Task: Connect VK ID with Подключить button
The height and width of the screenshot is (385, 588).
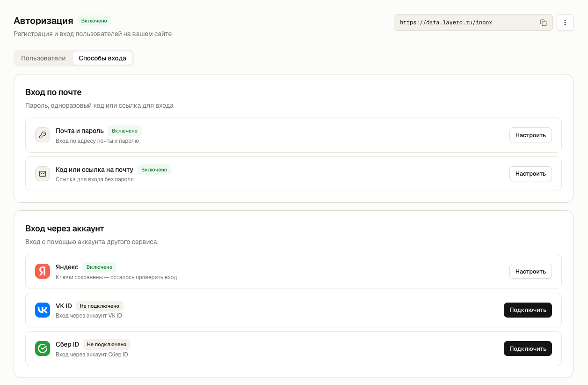Action: coord(528,310)
